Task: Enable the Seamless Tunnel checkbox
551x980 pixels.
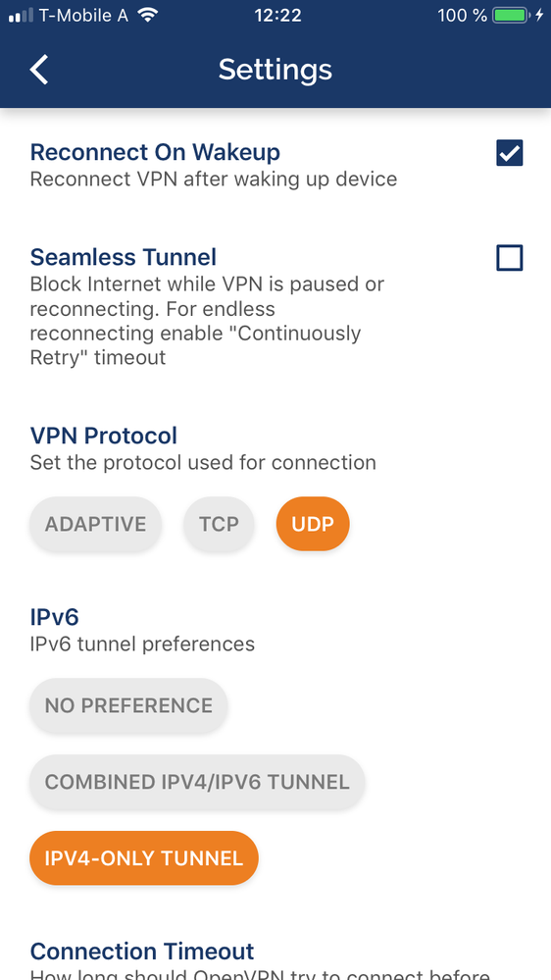Action: 509,257
